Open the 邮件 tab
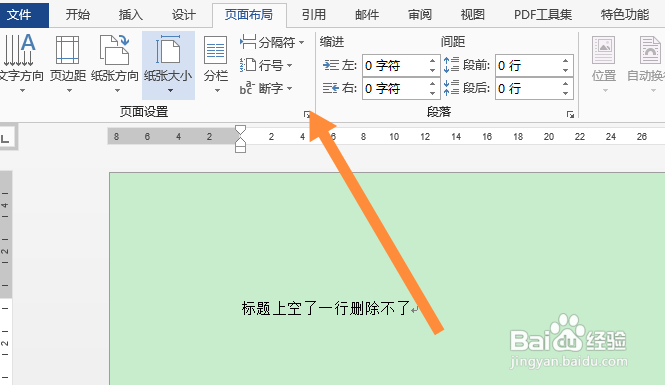 [x=367, y=15]
